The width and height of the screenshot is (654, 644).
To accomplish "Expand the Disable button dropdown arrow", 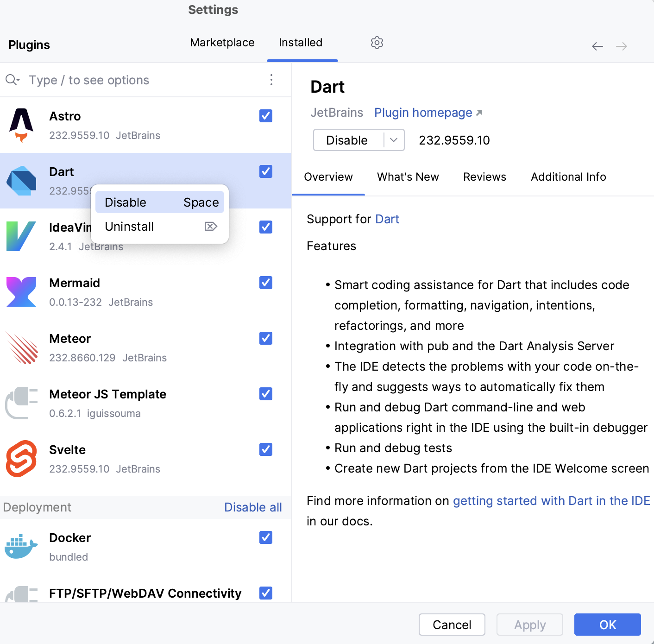I will click(394, 140).
